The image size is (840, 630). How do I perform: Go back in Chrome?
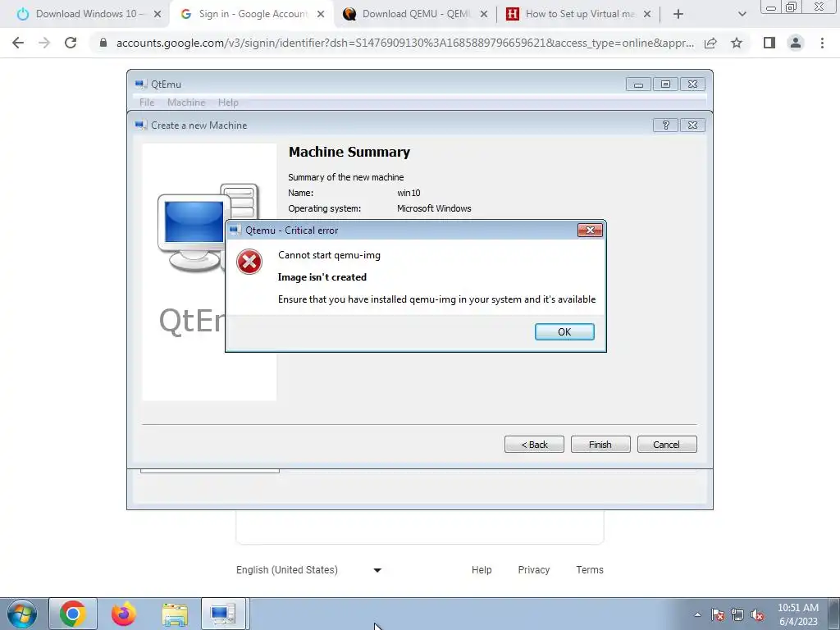tap(18, 43)
